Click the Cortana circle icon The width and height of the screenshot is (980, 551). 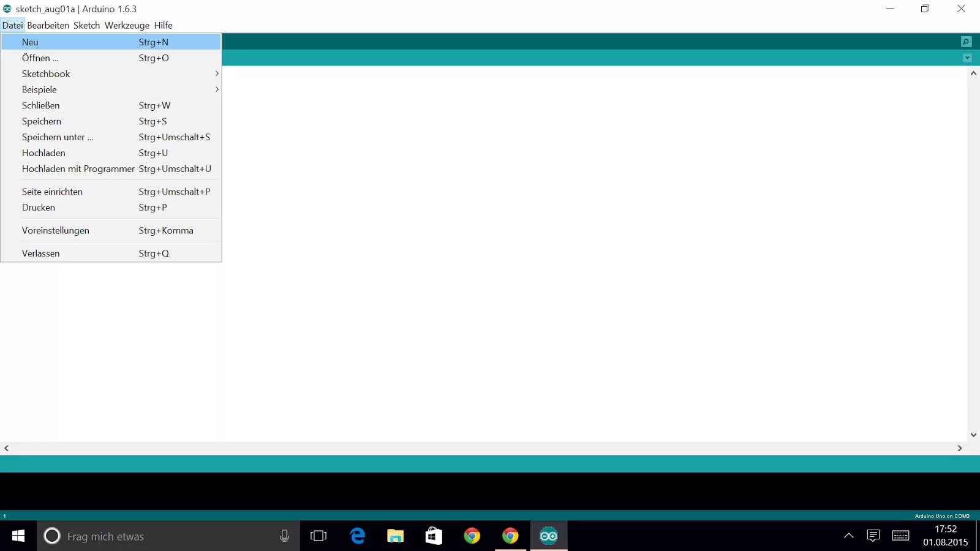click(x=52, y=536)
